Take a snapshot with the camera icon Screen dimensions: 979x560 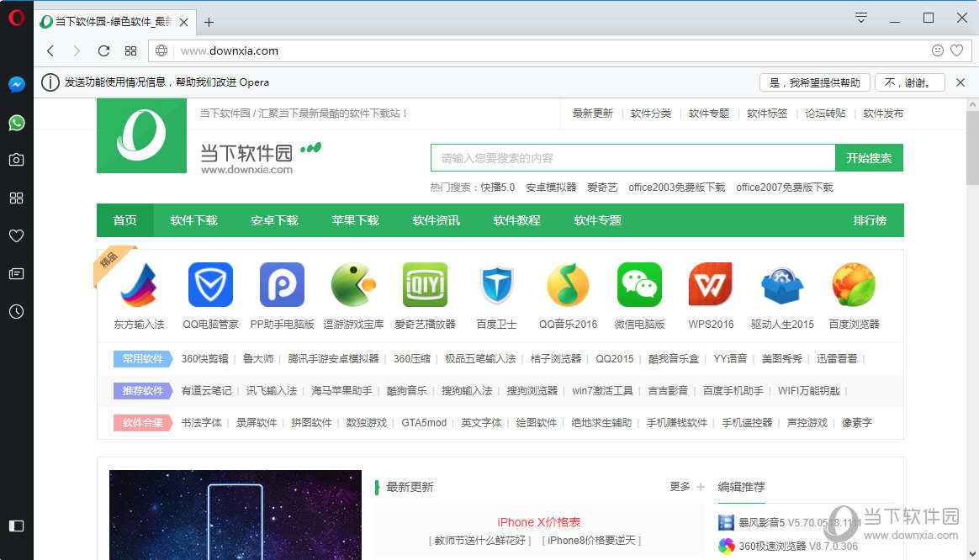click(x=16, y=160)
